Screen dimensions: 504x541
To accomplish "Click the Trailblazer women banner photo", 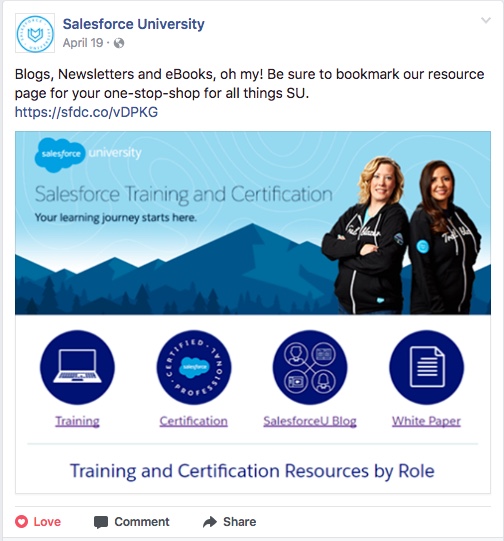I will click(x=401, y=235).
